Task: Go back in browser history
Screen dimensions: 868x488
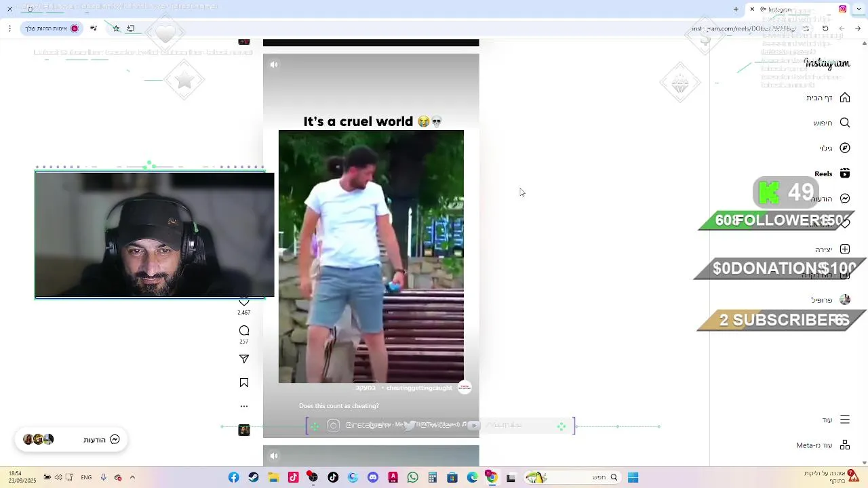Action: (x=858, y=28)
